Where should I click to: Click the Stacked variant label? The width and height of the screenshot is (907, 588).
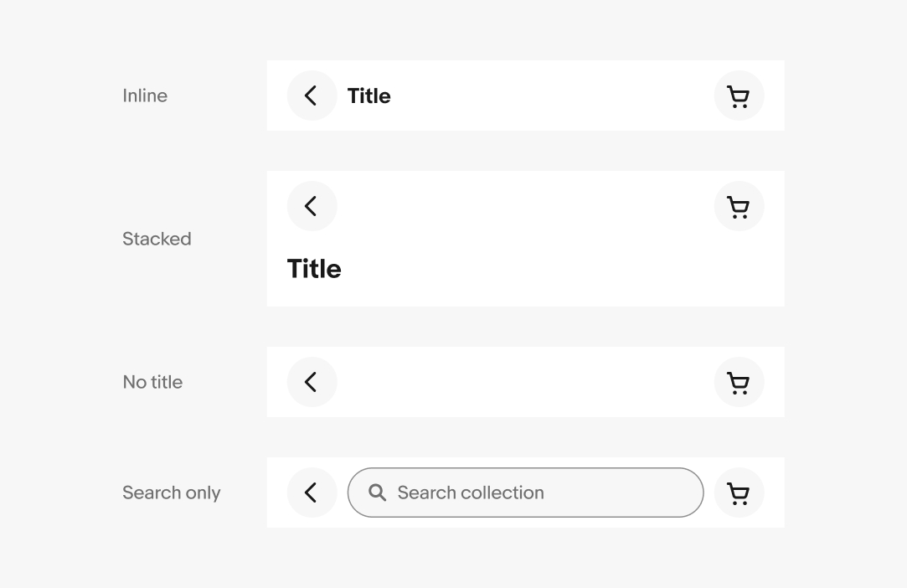pyautogui.click(x=157, y=239)
